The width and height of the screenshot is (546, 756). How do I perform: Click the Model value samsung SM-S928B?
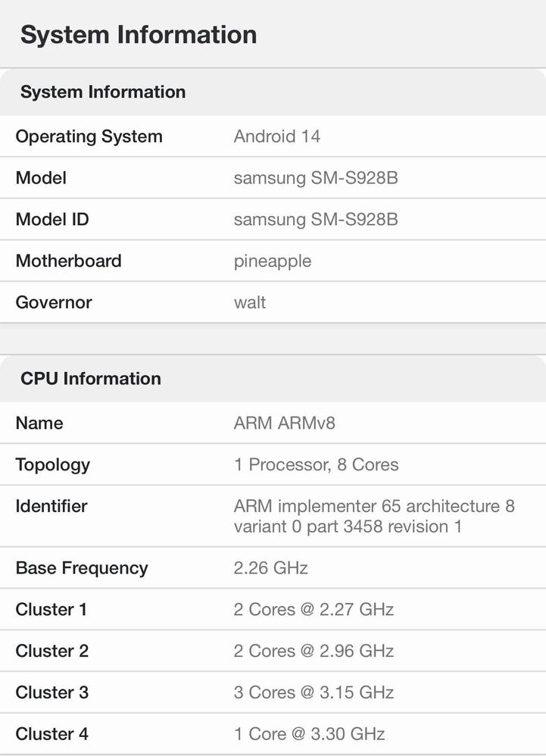[x=316, y=178]
